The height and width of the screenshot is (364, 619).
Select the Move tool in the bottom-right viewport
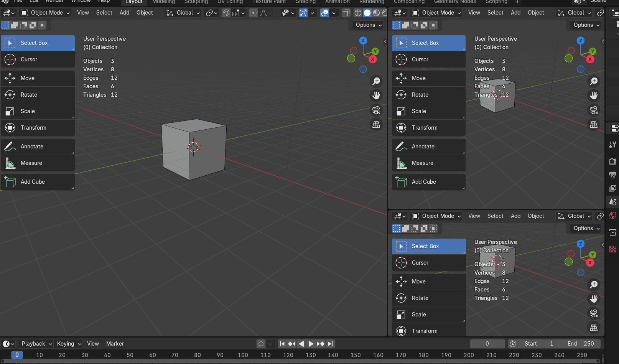point(429,282)
